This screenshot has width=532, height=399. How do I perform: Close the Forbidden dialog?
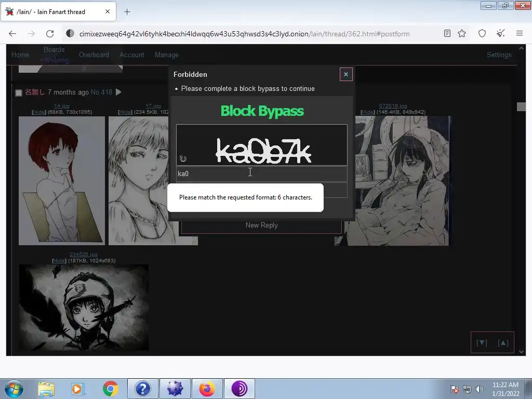point(346,74)
